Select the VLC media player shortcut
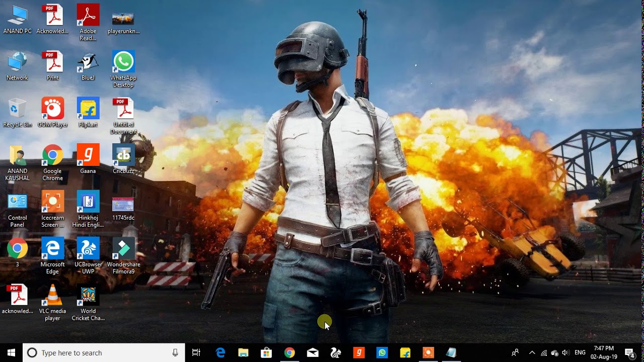644x362 pixels. (x=52, y=303)
